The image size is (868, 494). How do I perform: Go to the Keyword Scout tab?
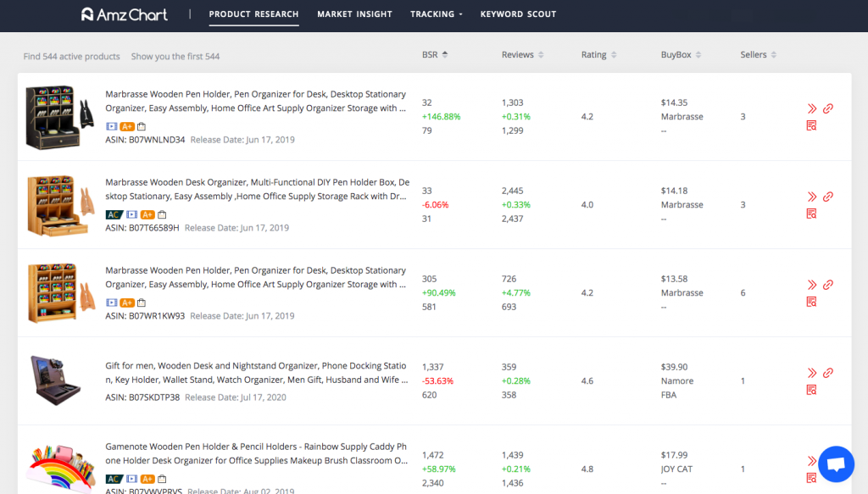coord(518,14)
